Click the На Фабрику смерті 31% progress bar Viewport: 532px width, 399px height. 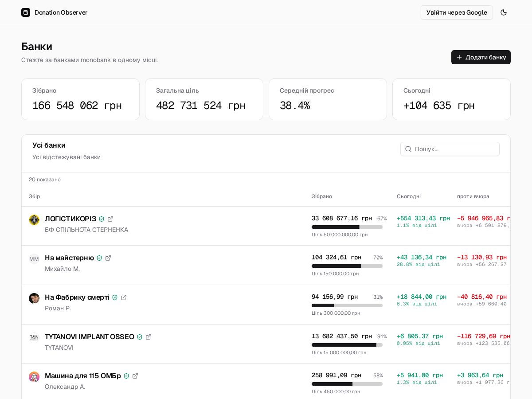[347, 305]
